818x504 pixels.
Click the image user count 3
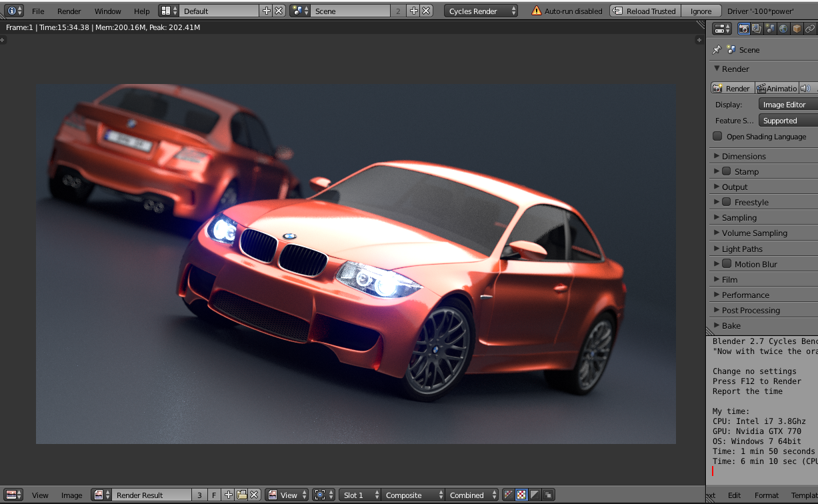point(199,495)
